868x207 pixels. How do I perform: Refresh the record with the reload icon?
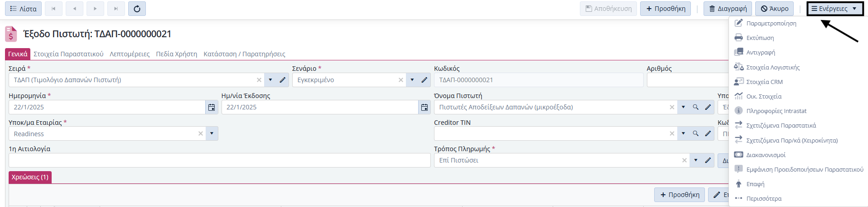(137, 9)
